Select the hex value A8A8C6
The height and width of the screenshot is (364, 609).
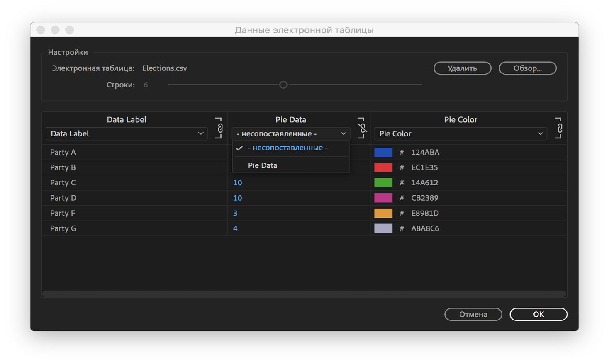click(x=425, y=228)
